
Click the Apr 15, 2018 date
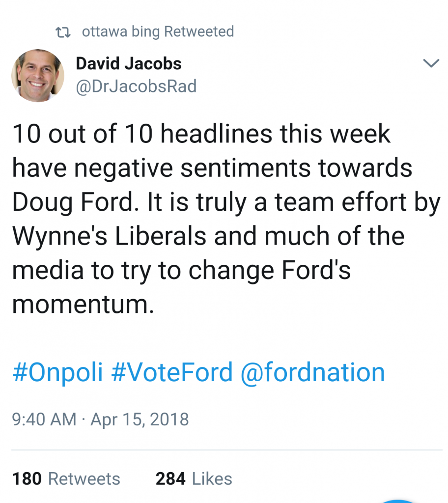tap(140, 419)
